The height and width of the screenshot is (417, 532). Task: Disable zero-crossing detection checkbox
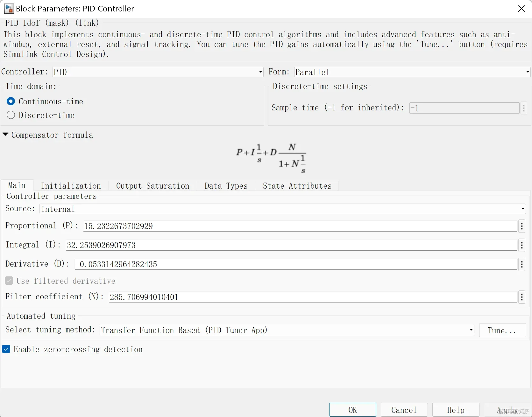click(x=6, y=349)
